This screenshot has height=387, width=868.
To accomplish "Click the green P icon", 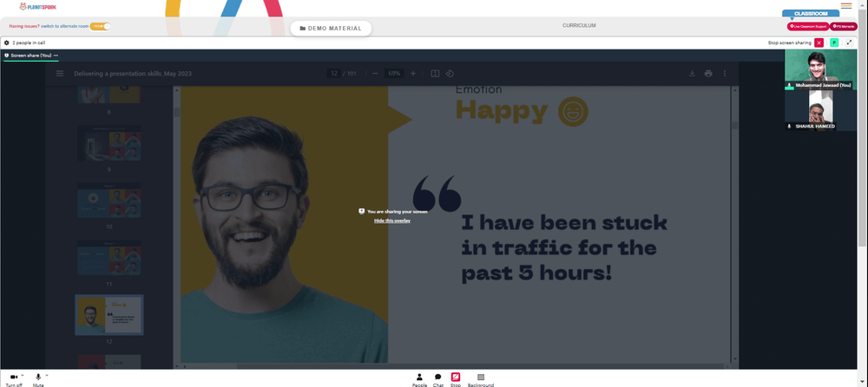I will click(833, 43).
